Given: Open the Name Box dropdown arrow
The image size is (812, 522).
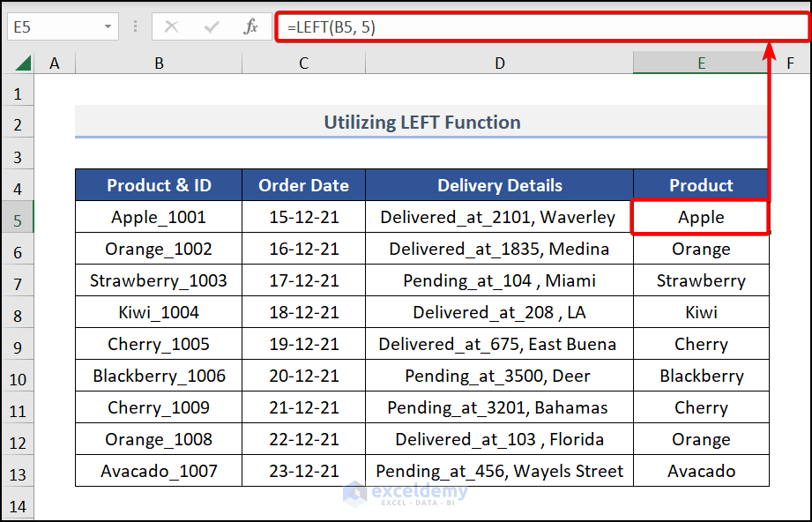Looking at the screenshot, I should [x=109, y=26].
